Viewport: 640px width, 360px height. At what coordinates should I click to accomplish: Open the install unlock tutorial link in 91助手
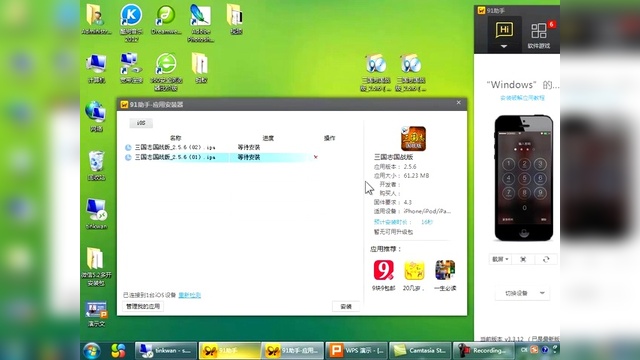click(x=522, y=98)
